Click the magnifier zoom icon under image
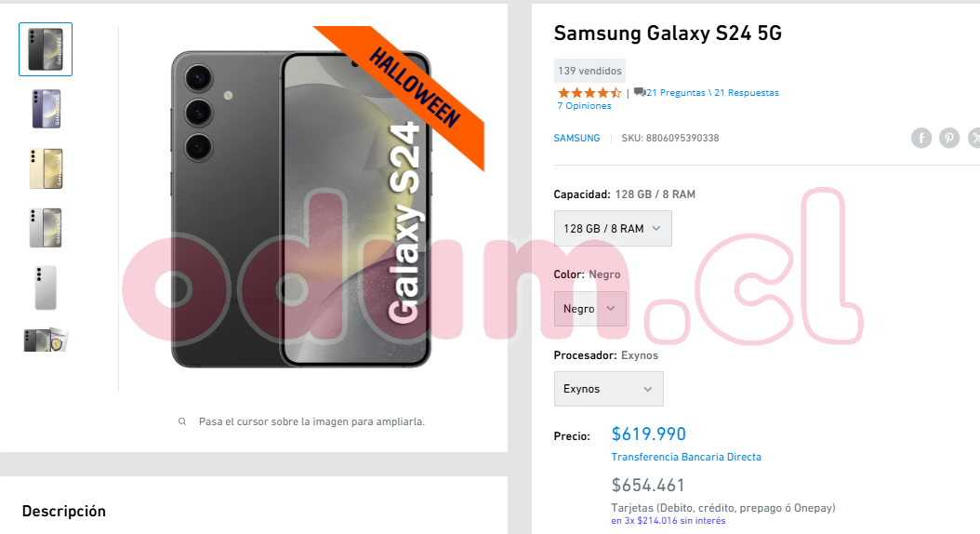 (x=182, y=421)
